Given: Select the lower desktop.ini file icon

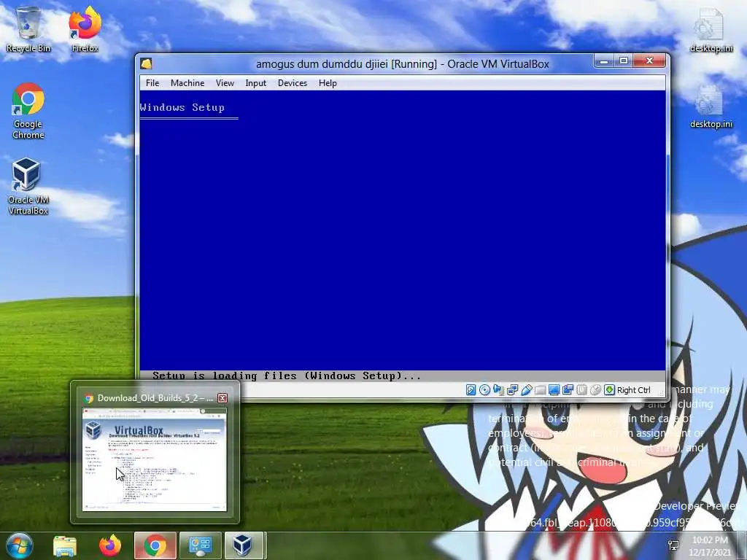Looking at the screenshot, I should (x=711, y=106).
